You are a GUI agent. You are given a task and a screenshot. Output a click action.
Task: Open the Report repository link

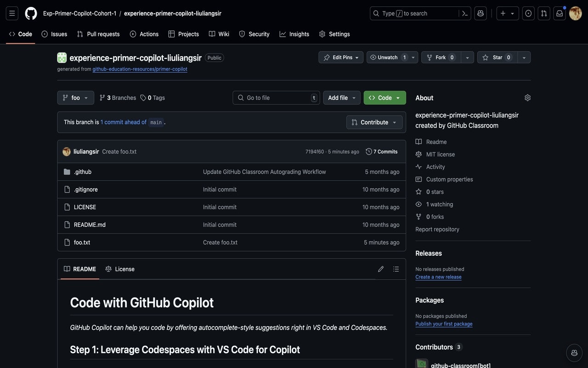[x=437, y=229]
